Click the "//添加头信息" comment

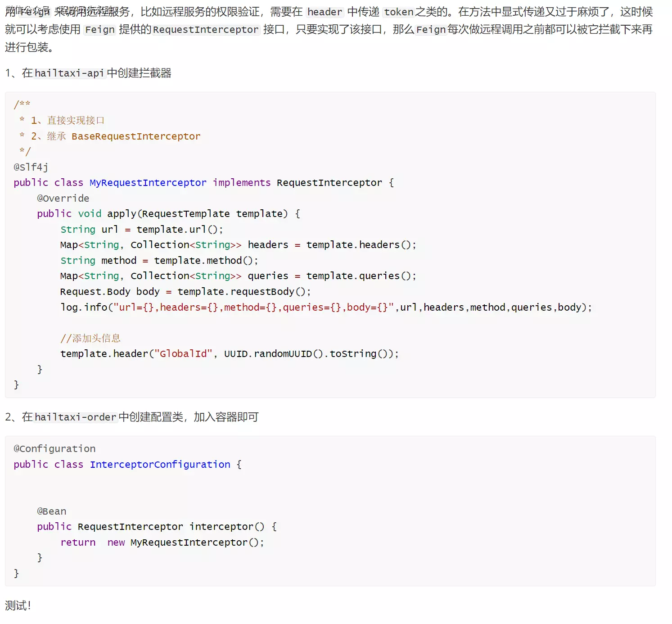click(90, 339)
